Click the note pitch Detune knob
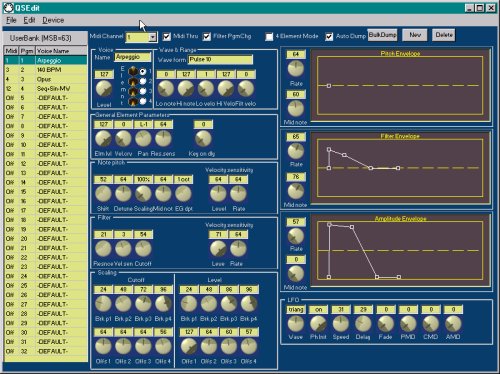This screenshot has width=500, height=374. pyautogui.click(x=123, y=194)
